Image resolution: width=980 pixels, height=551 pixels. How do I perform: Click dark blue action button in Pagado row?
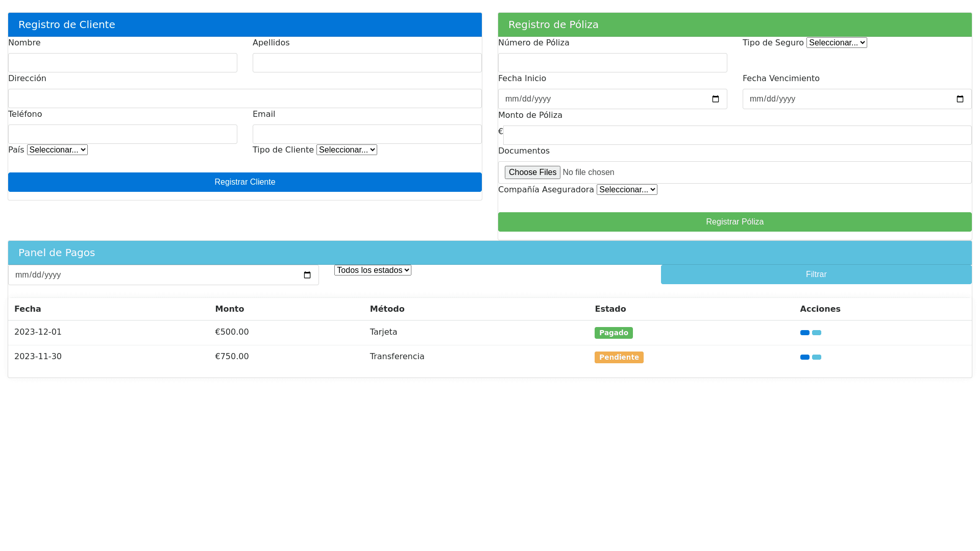point(804,333)
